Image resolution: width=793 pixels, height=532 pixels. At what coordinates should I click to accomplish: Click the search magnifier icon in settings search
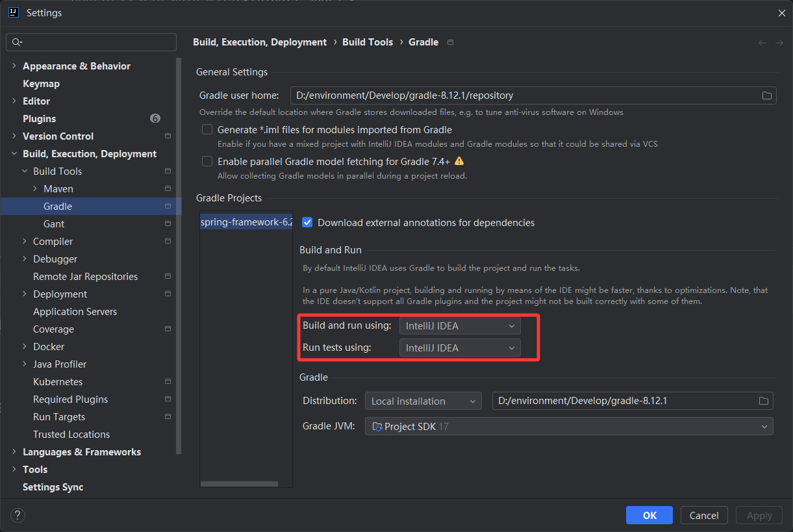click(x=18, y=42)
